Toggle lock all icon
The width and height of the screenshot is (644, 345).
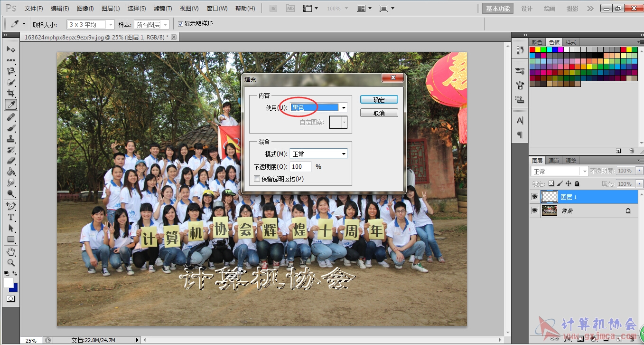pyautogui.click(x=577, y=183)
